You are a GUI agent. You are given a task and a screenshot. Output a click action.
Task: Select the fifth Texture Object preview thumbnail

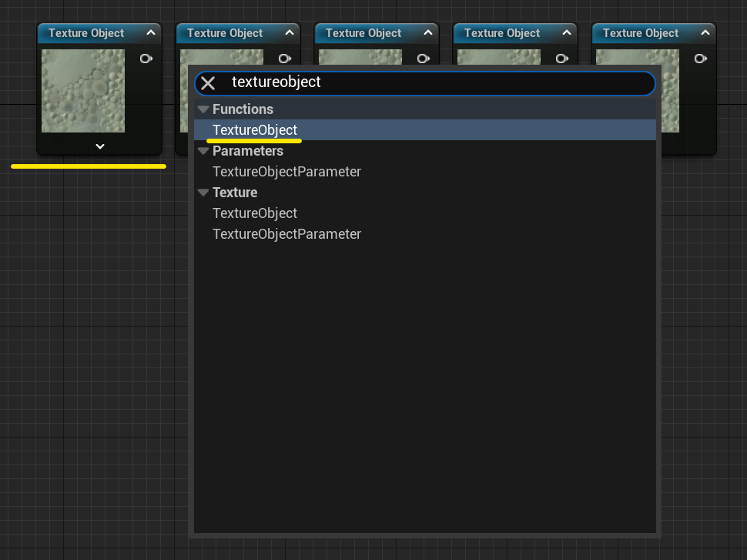(671, 91)
